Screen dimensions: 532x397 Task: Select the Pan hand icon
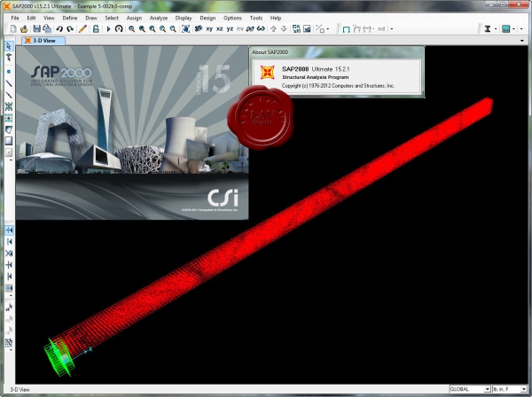pos(185,29)
